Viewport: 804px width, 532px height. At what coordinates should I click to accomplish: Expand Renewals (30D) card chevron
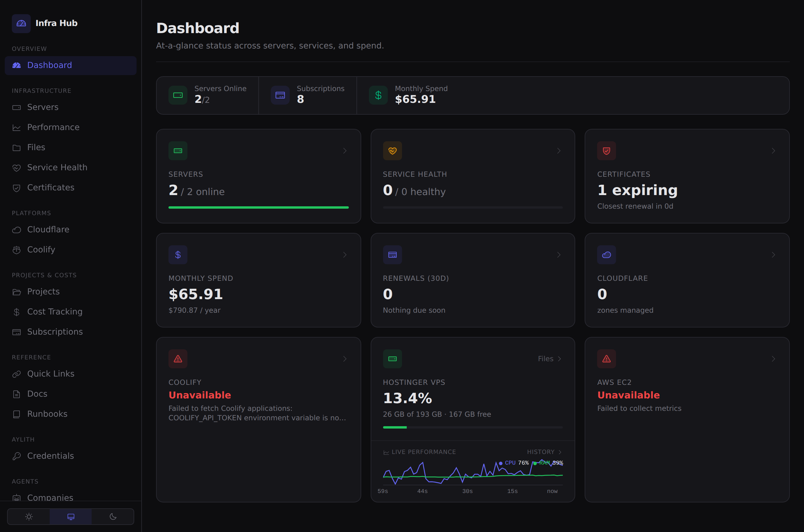(x=559, y=255)
